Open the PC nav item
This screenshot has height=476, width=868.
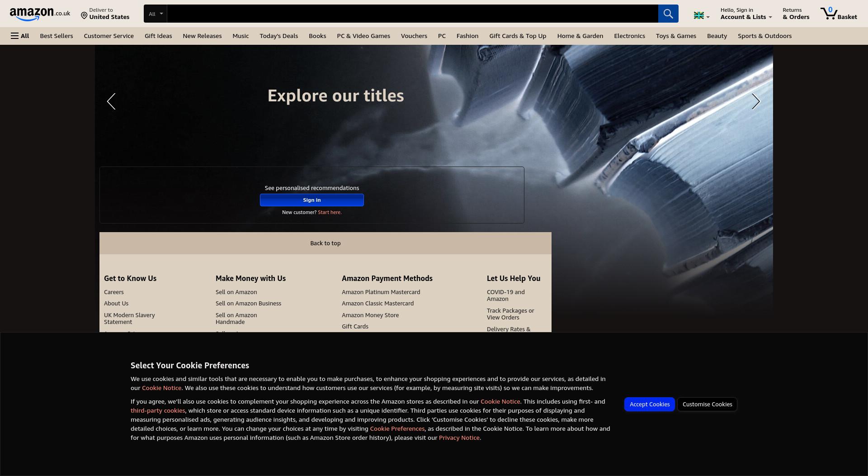[442, 36]
